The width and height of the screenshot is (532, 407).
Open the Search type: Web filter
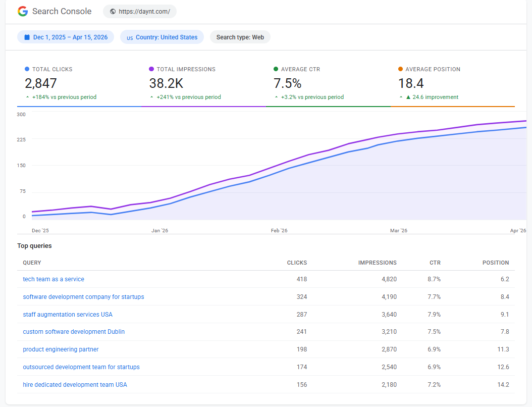(x=240, y=37)
